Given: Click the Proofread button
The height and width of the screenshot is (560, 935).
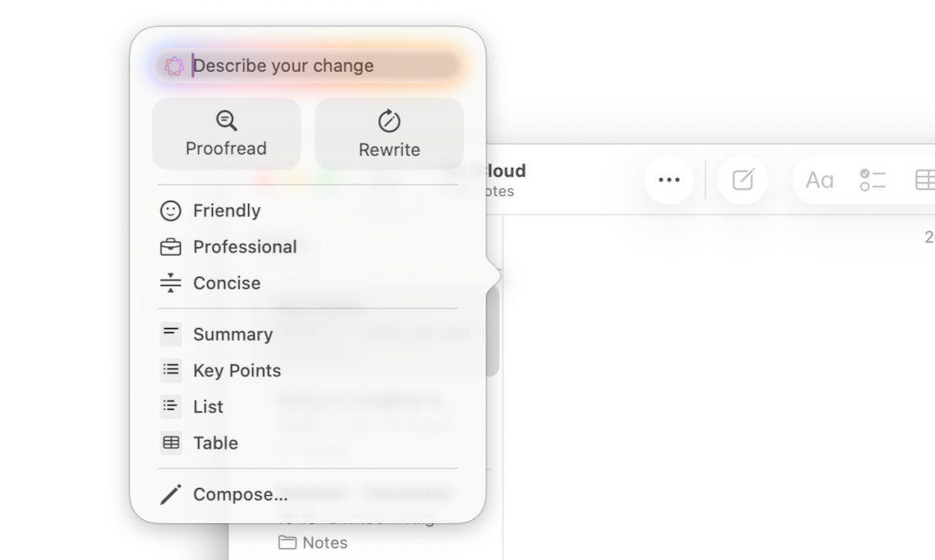Looking at the screenshot, I should [227, 134].
